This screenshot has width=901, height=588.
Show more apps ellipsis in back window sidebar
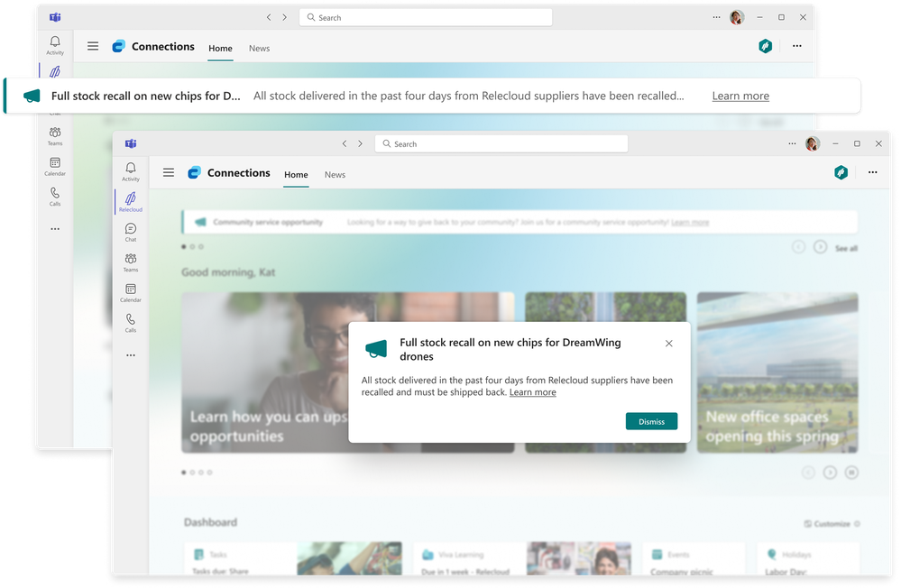55,229
